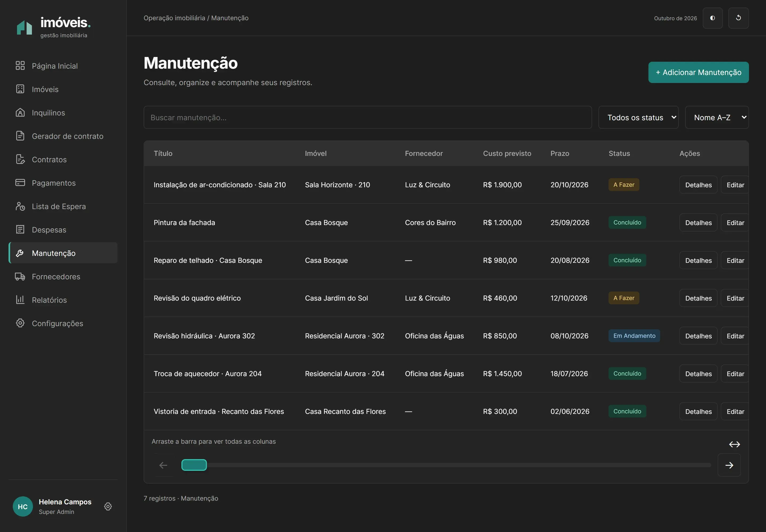Click Editar for Revisão do quadro elétrico
This screenshot has width=766, height=532.
pyautogui.click(x=735, y=298)
